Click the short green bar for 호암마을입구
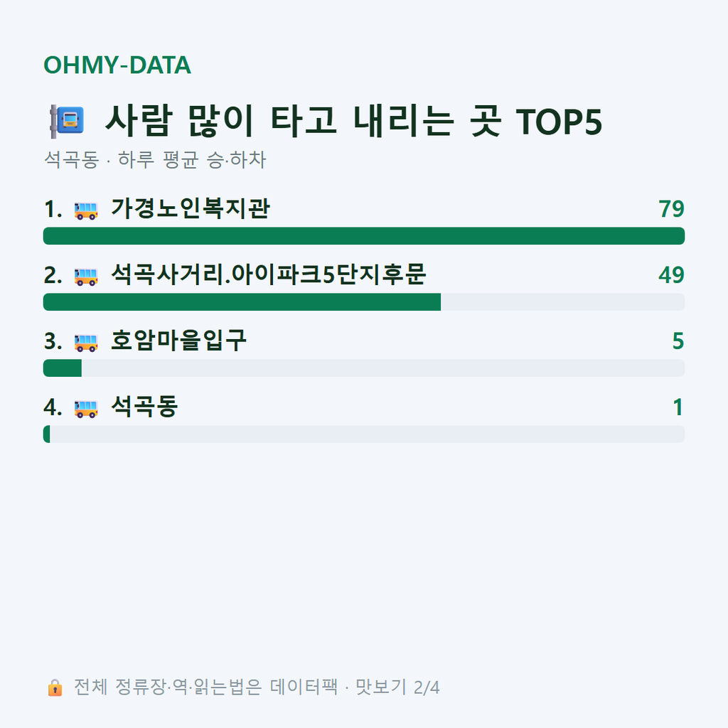728x728 pixels. tap(63, 368)
